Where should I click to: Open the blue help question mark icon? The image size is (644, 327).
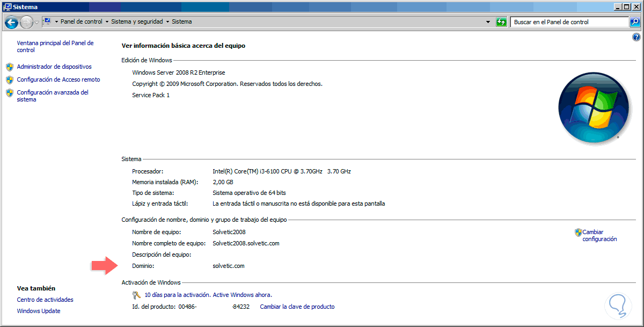636,37
